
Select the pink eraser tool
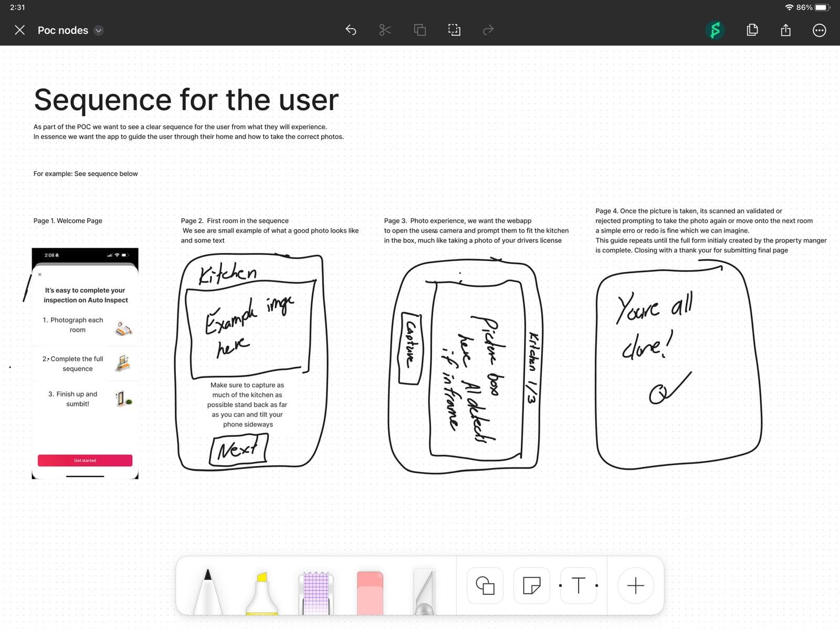(370, 593)
